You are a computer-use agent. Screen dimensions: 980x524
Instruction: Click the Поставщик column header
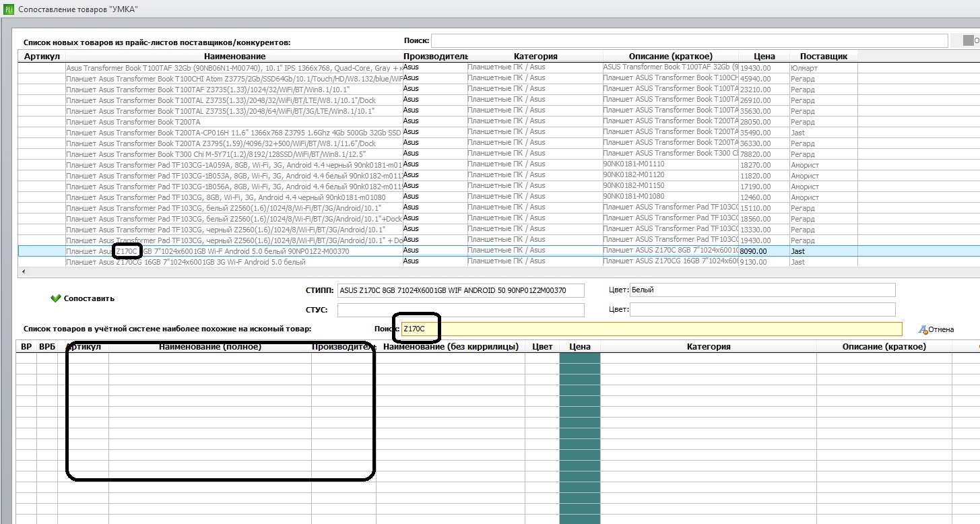[x=823, y=57]
